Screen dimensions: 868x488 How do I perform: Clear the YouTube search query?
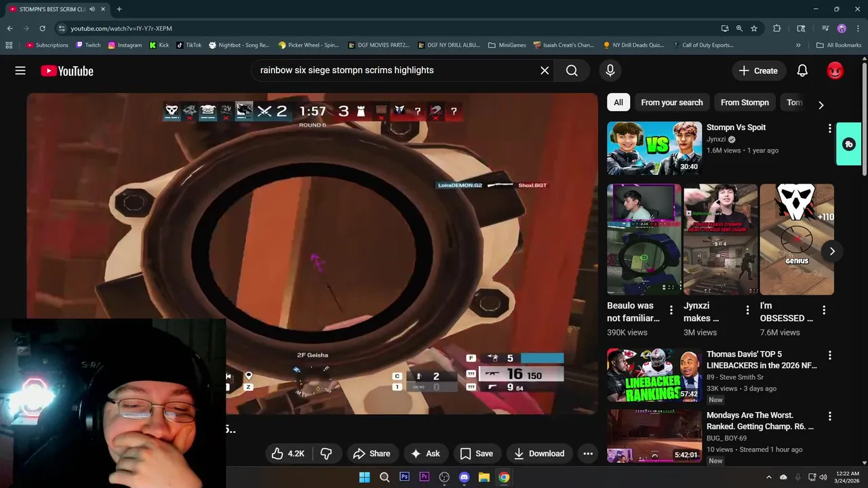click(545, 70)
